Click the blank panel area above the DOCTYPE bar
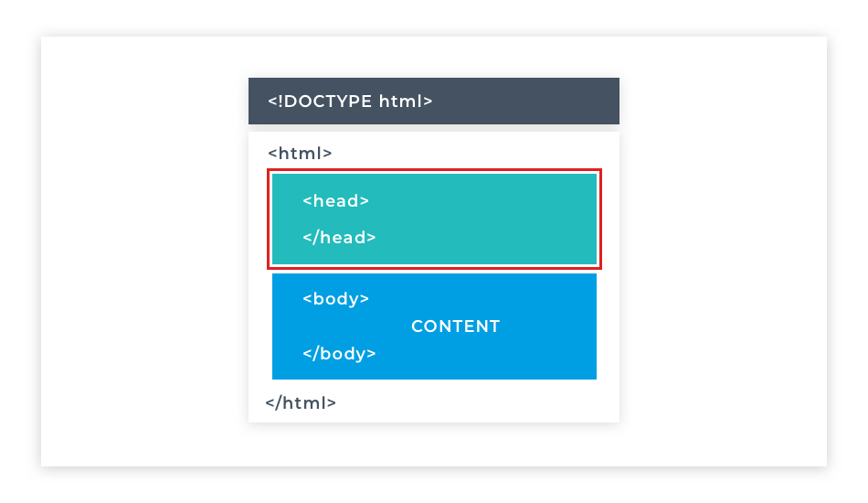This screenshot has height=503, width=868. pos(434,57)
